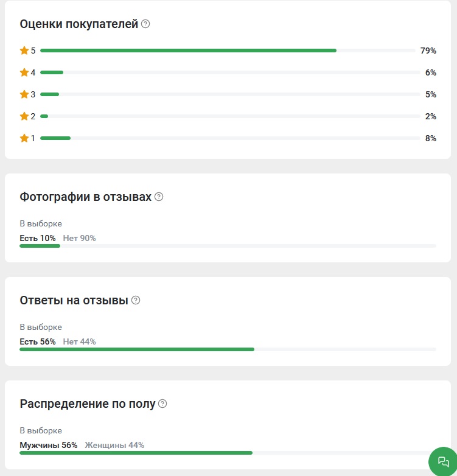The width and height of the screenshot is (457, 476).
Task: Click 'Есть 10%' under photos in reviews
Action: (38, 238)
